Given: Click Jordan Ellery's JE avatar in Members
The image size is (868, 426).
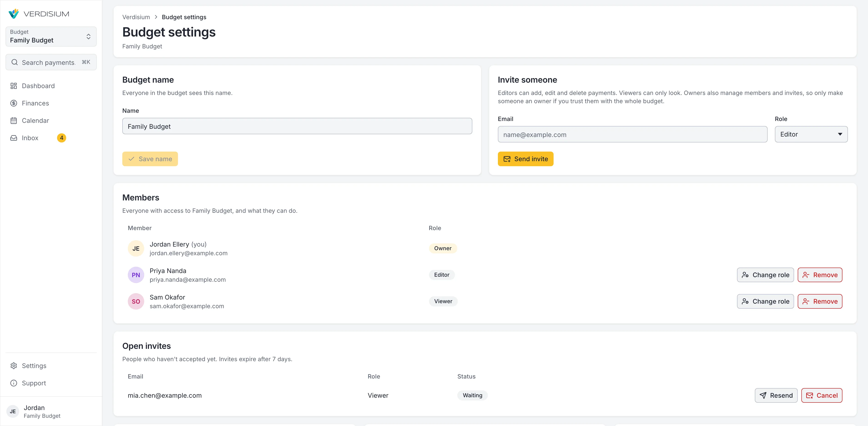Looking at the screenshot, I should point(136,248).
